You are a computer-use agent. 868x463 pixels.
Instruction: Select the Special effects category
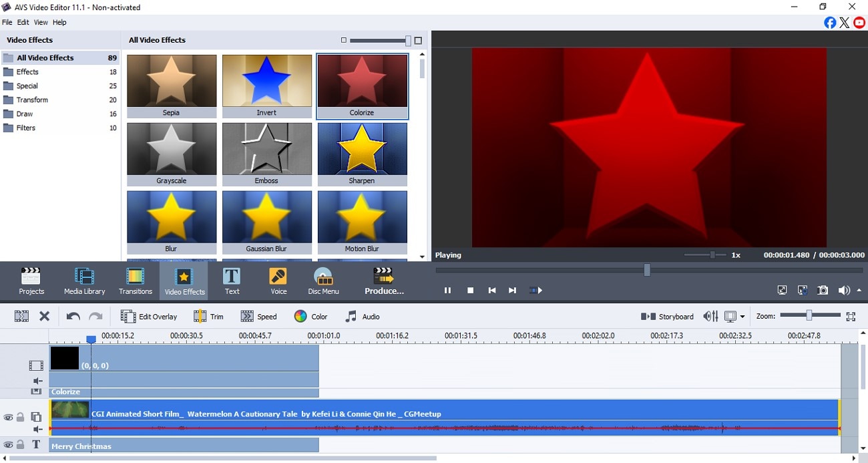tap(60, 86)
